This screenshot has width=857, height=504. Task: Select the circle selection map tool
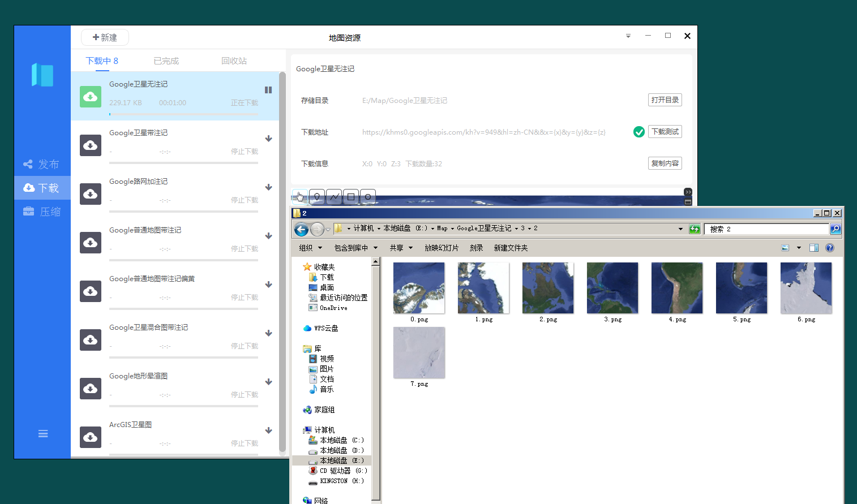(x=368, y=196)
